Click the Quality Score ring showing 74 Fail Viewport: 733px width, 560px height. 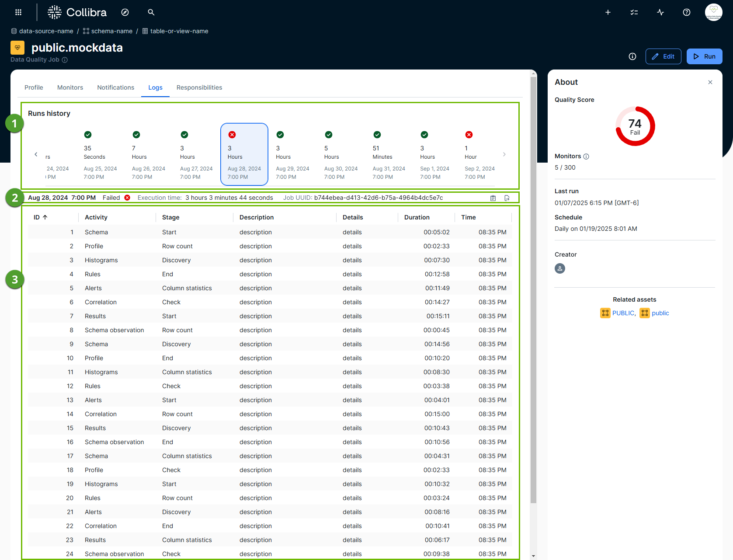[x=635, y=126]
